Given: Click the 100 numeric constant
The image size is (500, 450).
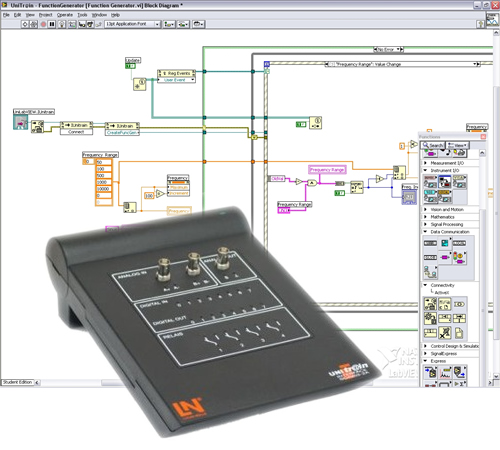Looking at the screenshot, I should point(149,196).
